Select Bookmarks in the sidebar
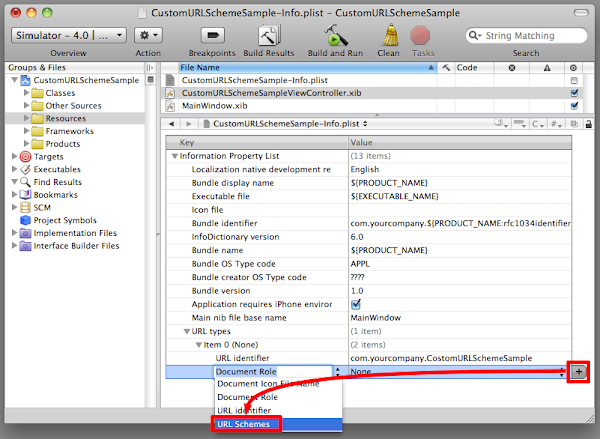600x439 pixels. 55,195
